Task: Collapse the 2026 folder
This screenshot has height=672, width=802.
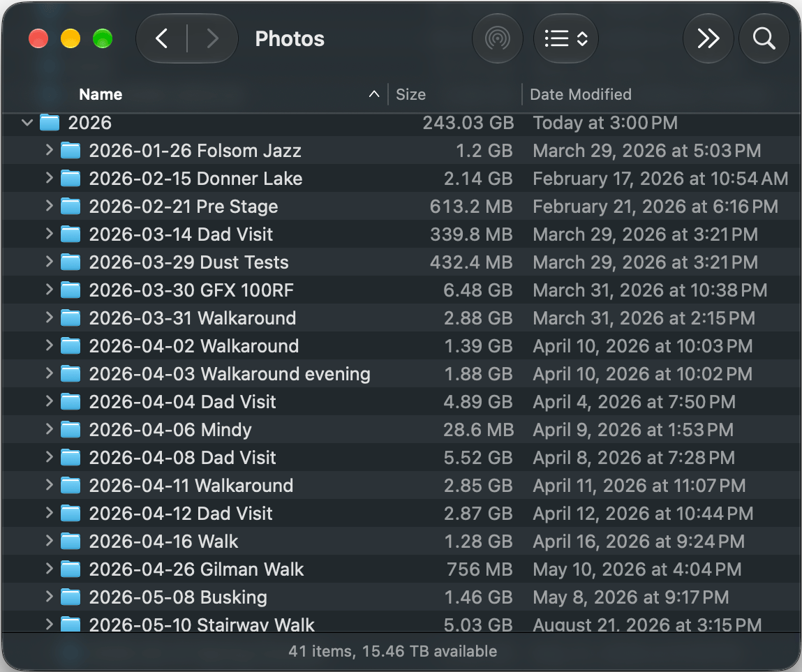Action: pyautogui.click(x=27, y=123)
